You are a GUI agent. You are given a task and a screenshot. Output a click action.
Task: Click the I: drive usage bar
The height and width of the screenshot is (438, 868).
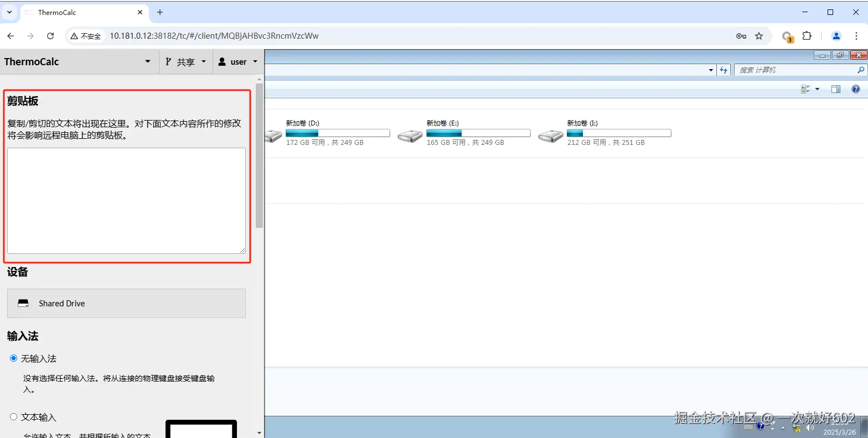click(619, 133)
